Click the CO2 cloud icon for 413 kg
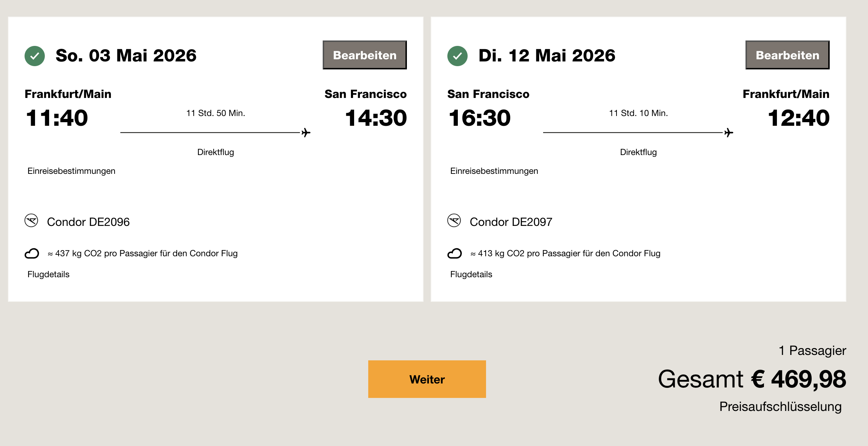This screenshot has width=868, height=446. (x=455, y=253)
